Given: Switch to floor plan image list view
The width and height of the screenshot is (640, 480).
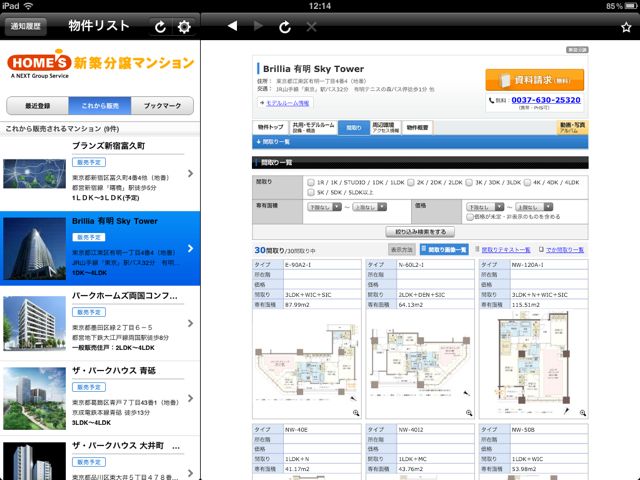Looking at the screenshot, I should tap(444, 250).
